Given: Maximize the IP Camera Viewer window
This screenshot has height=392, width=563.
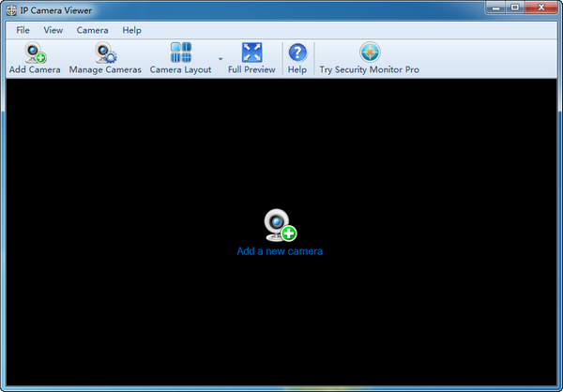Looking at the screenshot, I should click(515, 8).
